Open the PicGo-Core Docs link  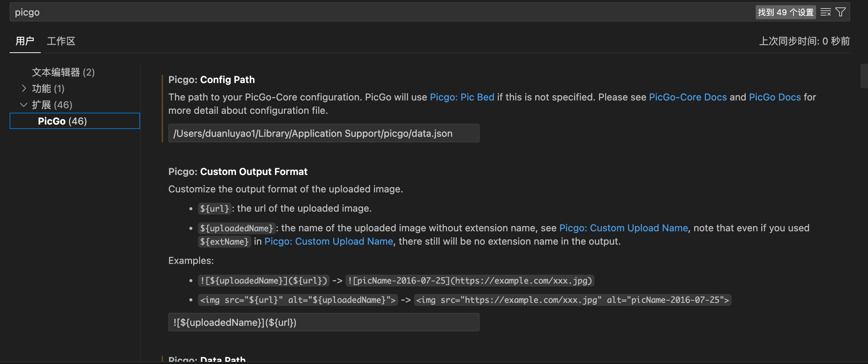coord(688,97)
